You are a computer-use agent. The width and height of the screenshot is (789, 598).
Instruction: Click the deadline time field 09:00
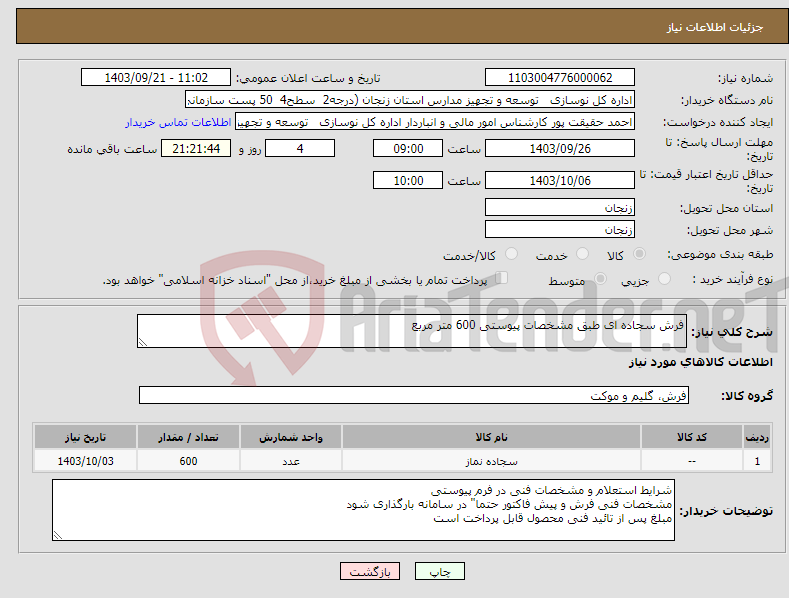click(x=408, y=148)
